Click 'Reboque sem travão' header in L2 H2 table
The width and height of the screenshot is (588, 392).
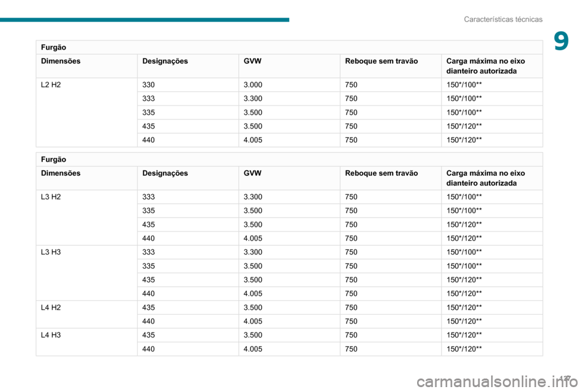[x=382, y=61]
